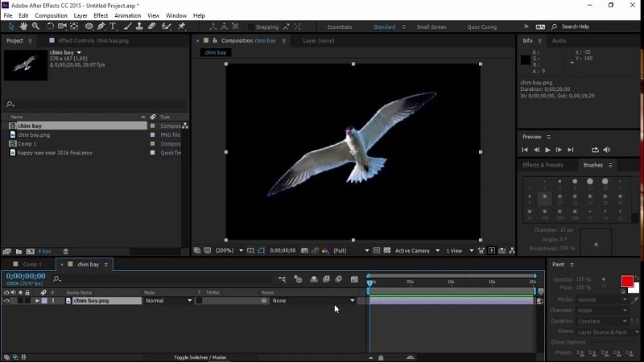Enable Motion Blur switch in timeline
Screen dimensions: 644x362
[338, 279]
